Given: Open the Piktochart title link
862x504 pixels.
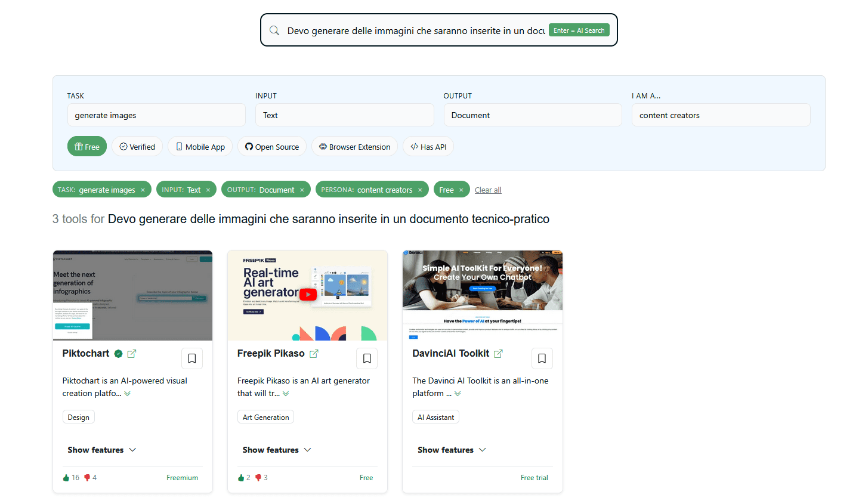Looking at the screenshot, I should click(x=86, y=354).
